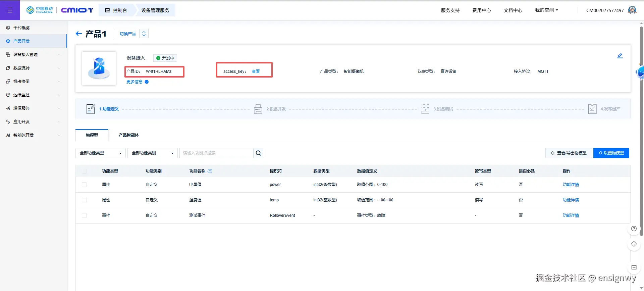
Task: Expand 应用开发 sidebar menu
Action: point(34,122)
